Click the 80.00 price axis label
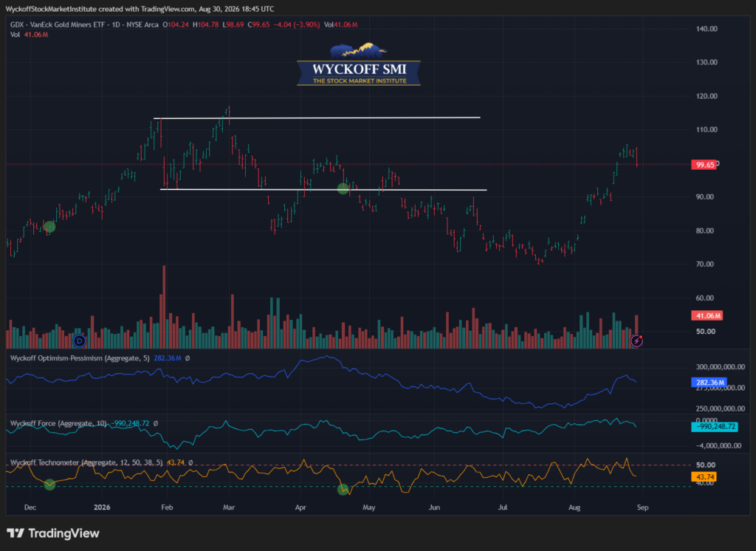 pyautogui.click(x=705, y=230)
